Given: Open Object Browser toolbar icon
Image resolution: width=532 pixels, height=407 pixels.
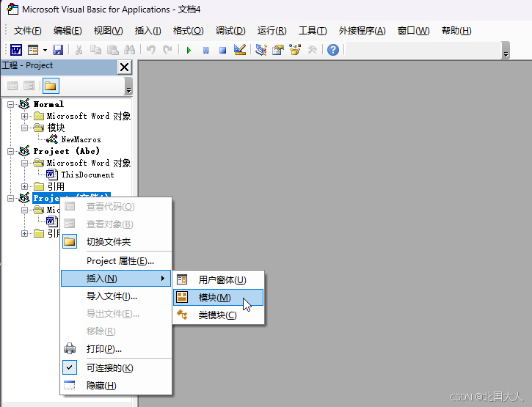Looking at the screenshot, I should click(x=295, y=50).
